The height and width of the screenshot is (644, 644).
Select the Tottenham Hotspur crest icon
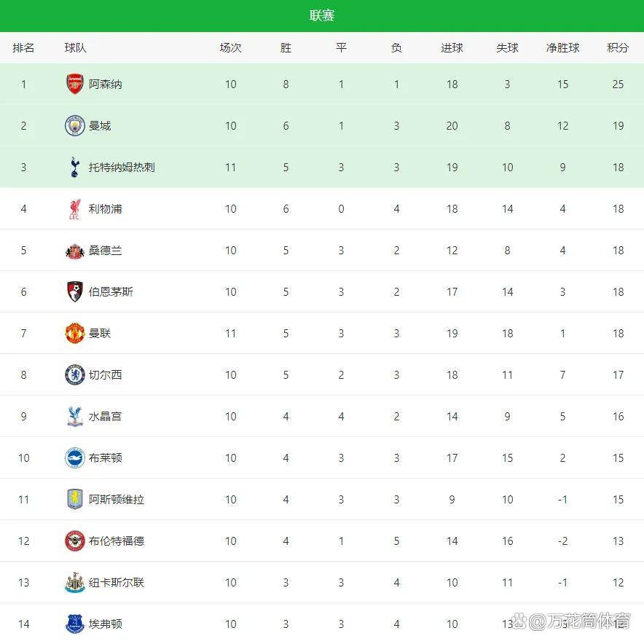tap(75, 167)
